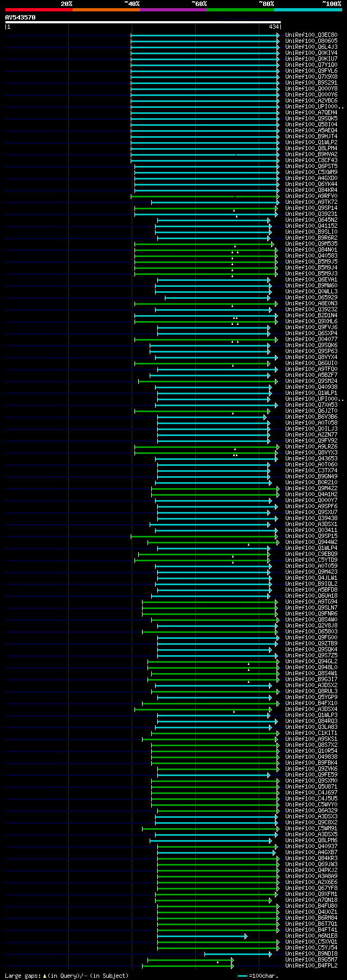
Task: Click the UniRef100_B9S291 hit label
Action: tap(311, 83)
